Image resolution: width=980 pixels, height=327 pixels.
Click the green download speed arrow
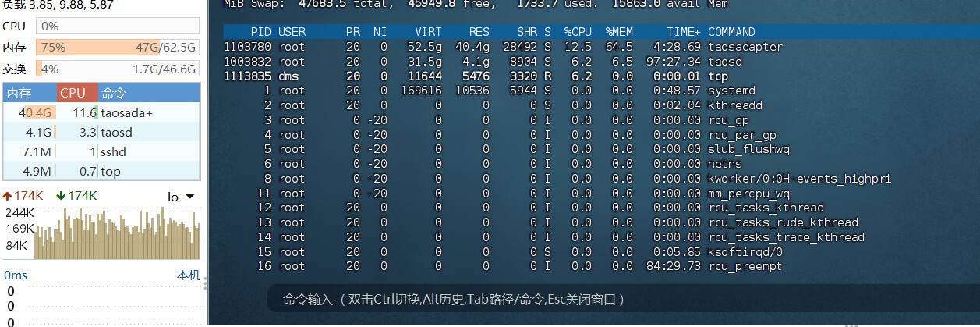(x=61, y=196)
